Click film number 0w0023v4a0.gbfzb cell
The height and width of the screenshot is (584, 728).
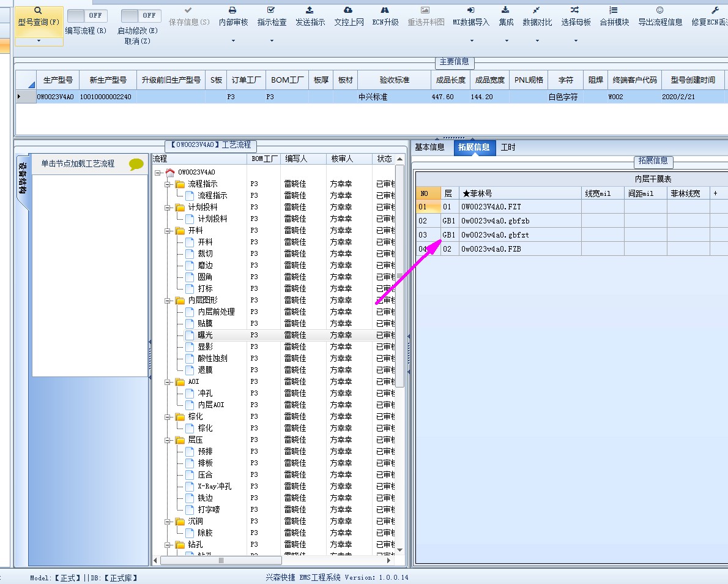[x=520, y=221]
